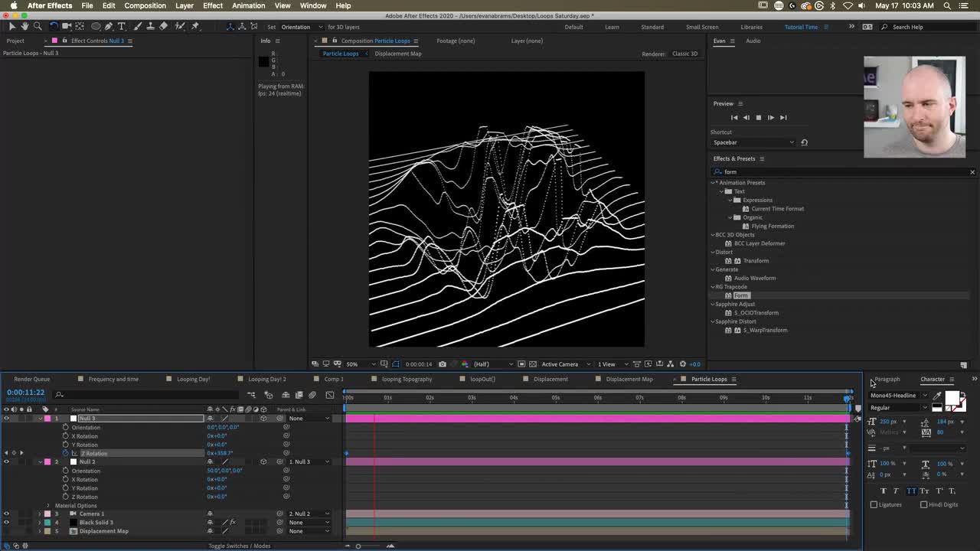Open the Effect menu
This screenshot has height=551, width=980.
click(213, 5)
